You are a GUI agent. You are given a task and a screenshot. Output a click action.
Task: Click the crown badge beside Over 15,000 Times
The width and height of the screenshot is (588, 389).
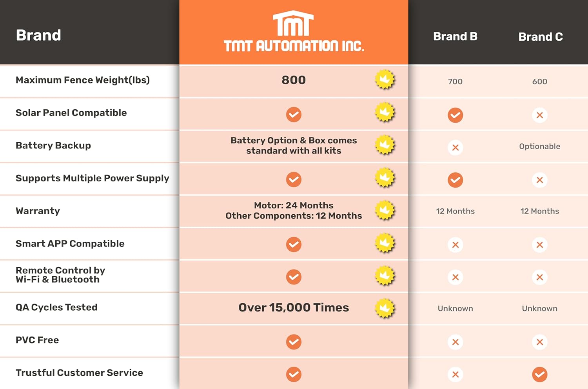385,308
